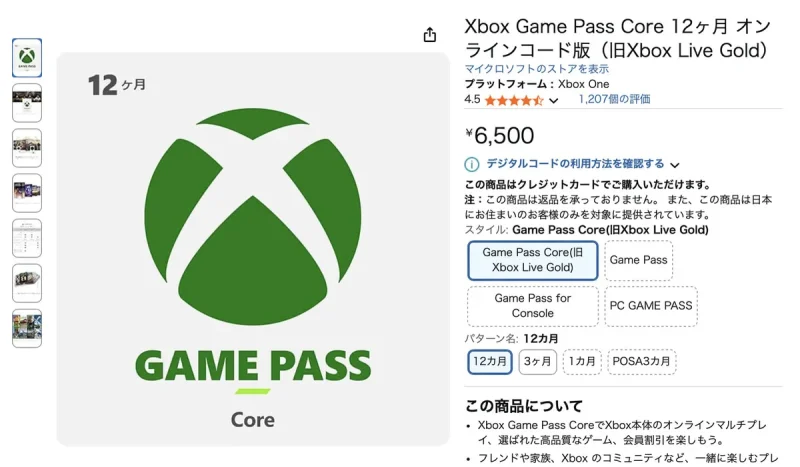Select the 3ヶ月 pattern option
Image resolution: width=800 pixels, height=467 pixels.
click(x=538, y=361)
